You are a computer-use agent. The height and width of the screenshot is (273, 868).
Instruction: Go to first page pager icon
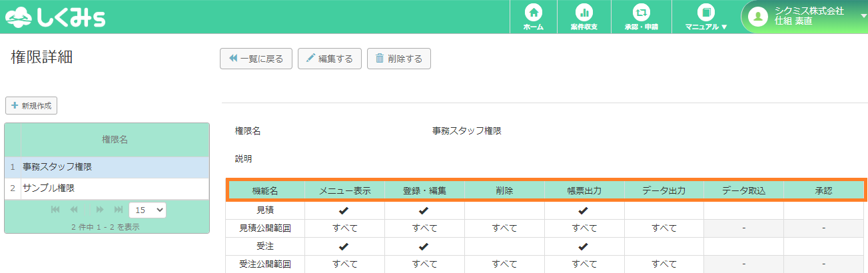coord(55,210)
